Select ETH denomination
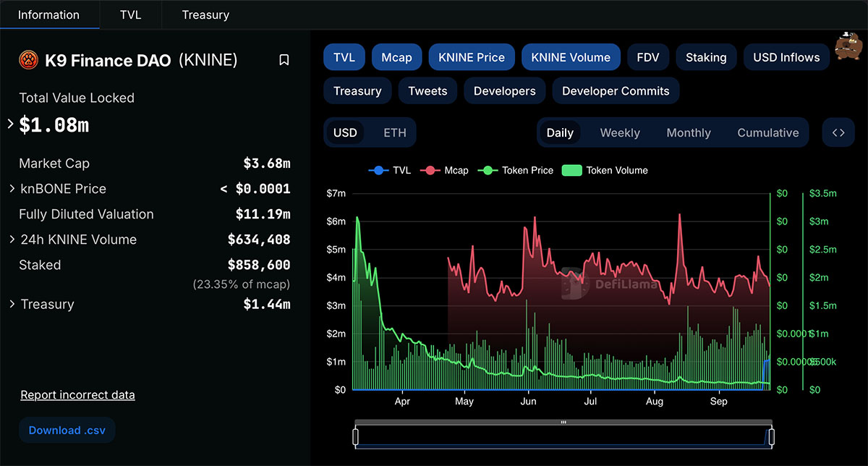Viewport: 868px width, 466px height. (395, 132)
